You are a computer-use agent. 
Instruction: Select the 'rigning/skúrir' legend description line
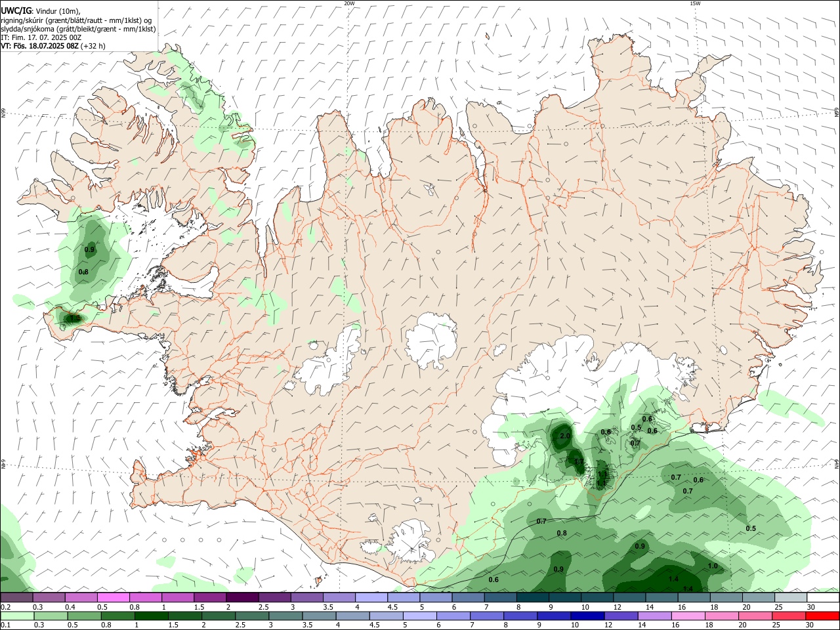click(x=76, y=20)
